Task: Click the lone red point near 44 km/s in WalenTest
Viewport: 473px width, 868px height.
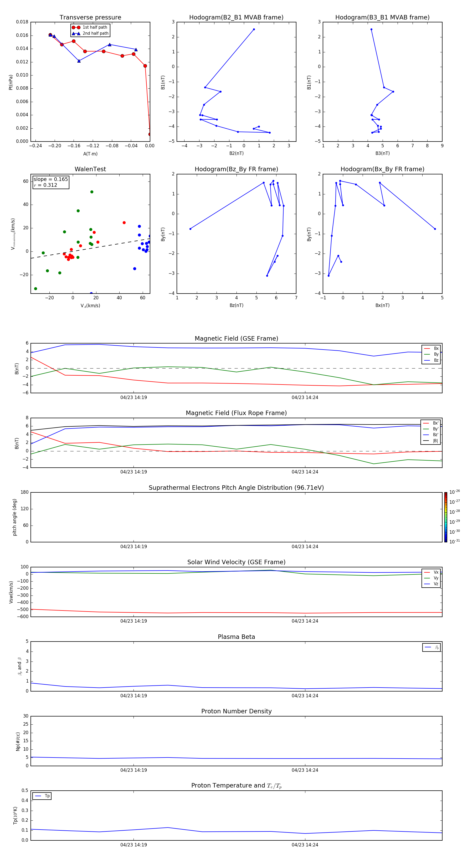Action: coord(124,223)
